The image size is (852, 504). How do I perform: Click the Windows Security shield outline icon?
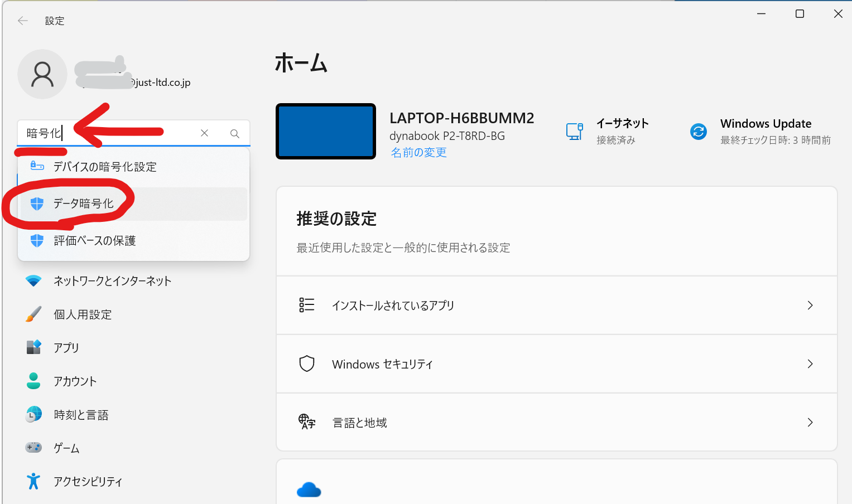(x=307, y=364)
